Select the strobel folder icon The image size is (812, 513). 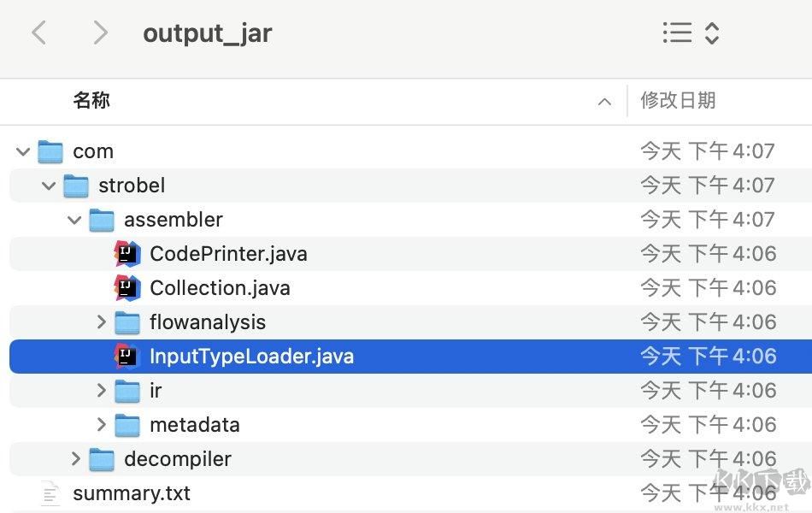76,186
